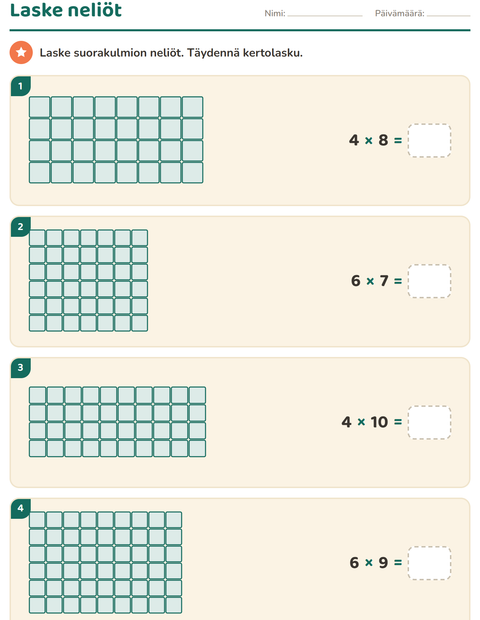Select the number 4 exercise badge

click(21, 508)
